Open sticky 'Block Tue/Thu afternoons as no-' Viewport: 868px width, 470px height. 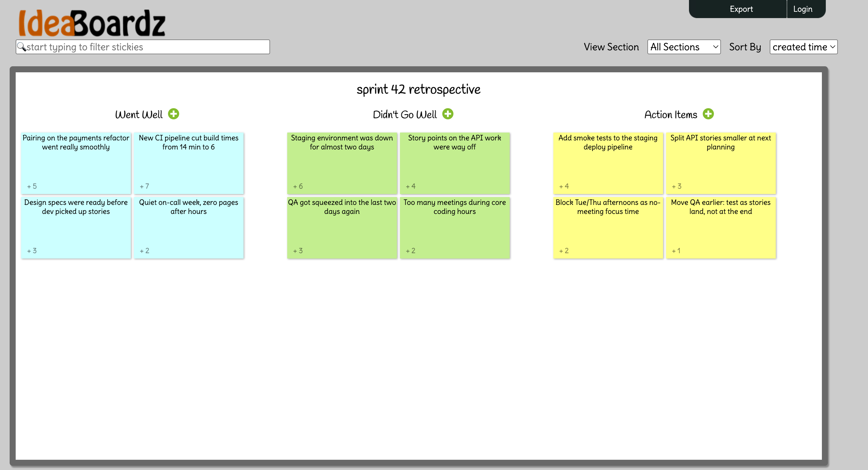[608, 228]
